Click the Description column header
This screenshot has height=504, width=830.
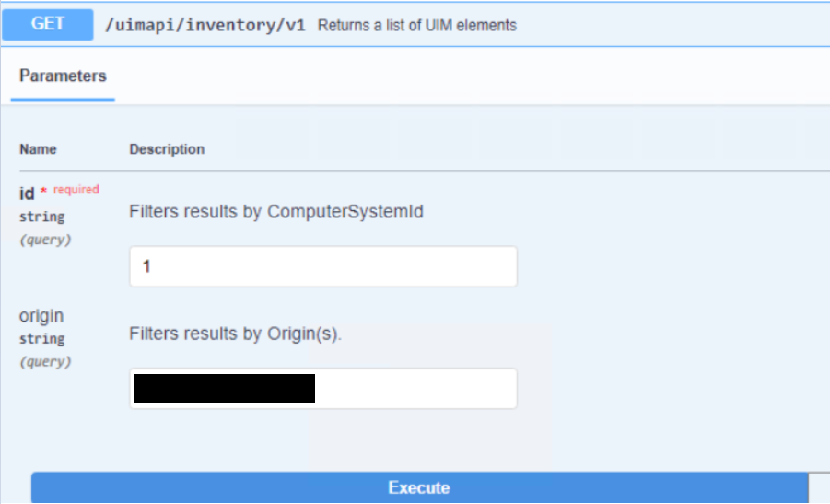coord(167,148)
